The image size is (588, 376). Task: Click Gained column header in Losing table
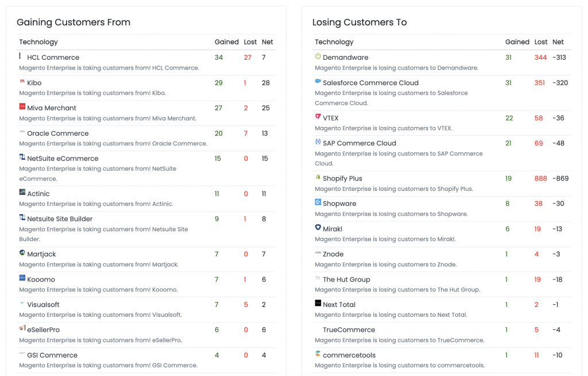coord(517,42)
